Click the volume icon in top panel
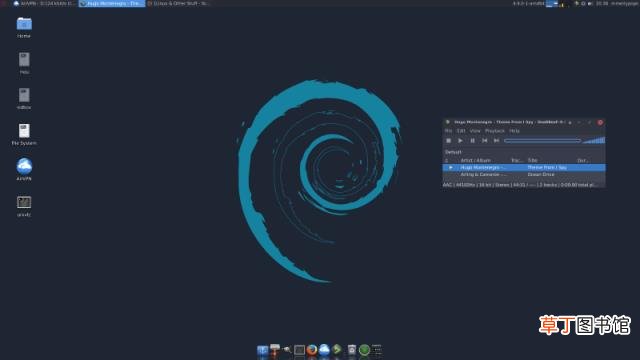 tap(590, 3)
